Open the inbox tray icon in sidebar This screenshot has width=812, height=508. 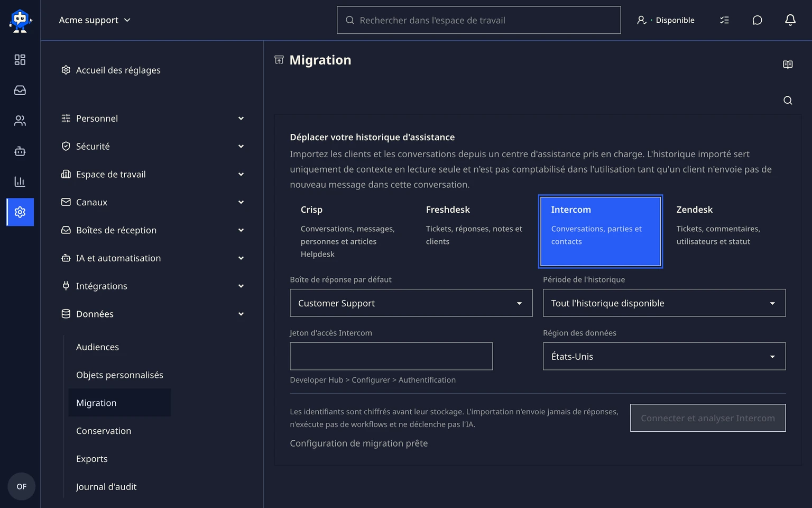tap(20, 90)
